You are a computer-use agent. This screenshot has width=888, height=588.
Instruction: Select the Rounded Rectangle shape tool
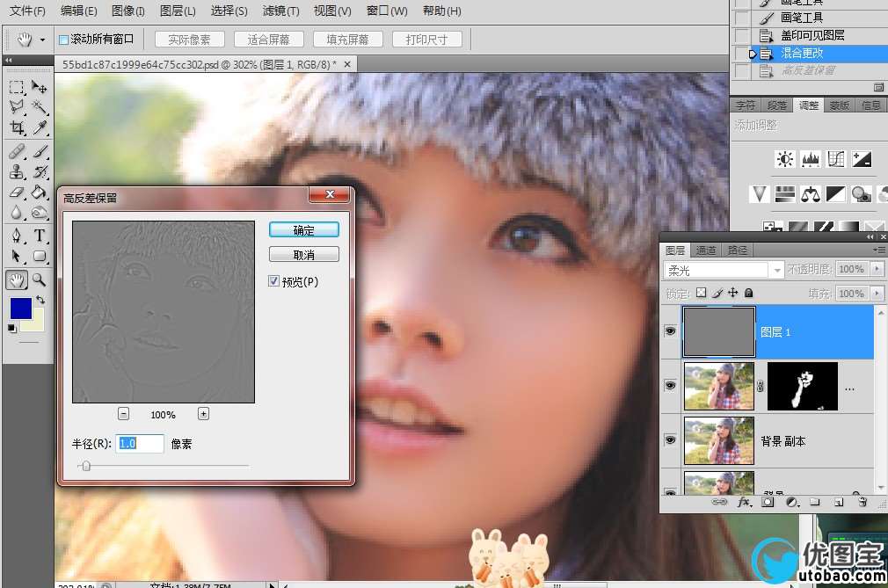(39, 257)
